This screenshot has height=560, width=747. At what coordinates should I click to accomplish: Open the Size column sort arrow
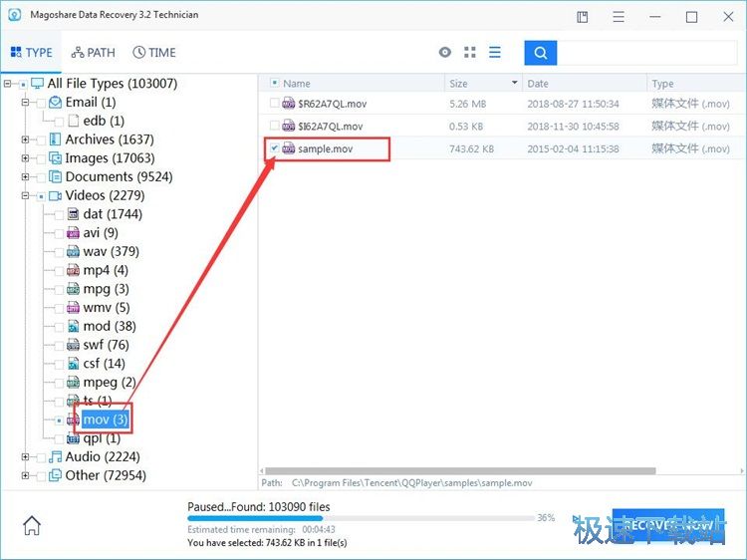(515, 83)
